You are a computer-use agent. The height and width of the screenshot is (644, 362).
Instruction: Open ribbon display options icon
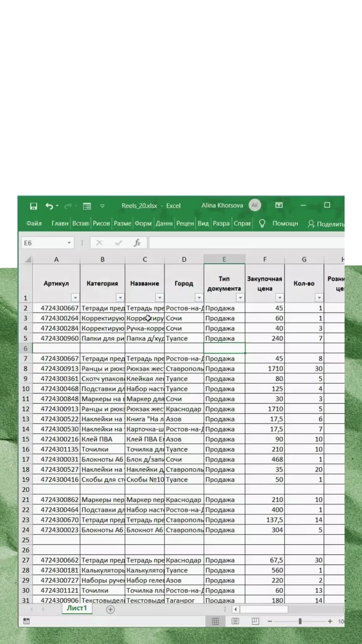[x=279, y=205]
